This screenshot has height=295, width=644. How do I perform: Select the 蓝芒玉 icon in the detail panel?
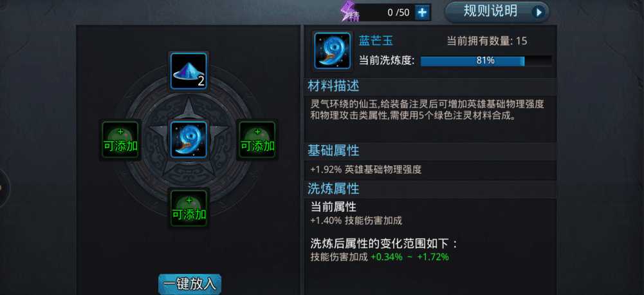(333, 51)
